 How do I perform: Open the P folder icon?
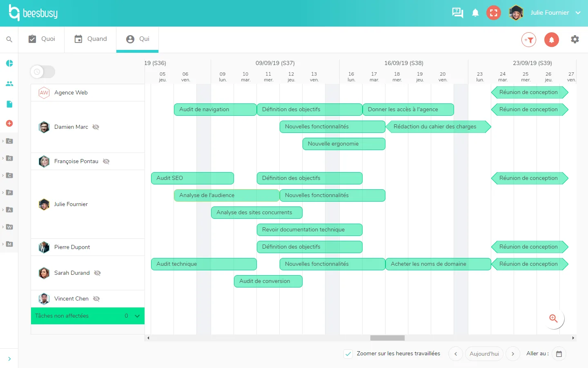pyautogui.click(x=9, y=193)
